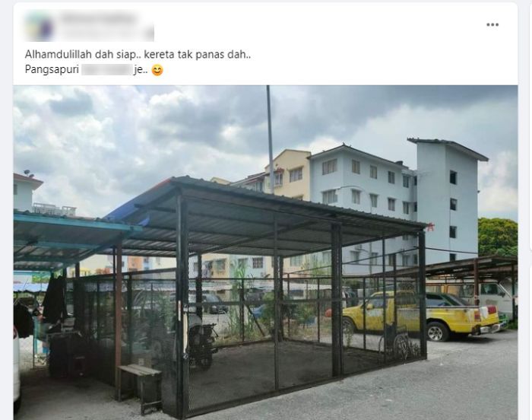Click the green tree at photo's right edge
The height and width of the screenshot is (420, 532).
498,237
